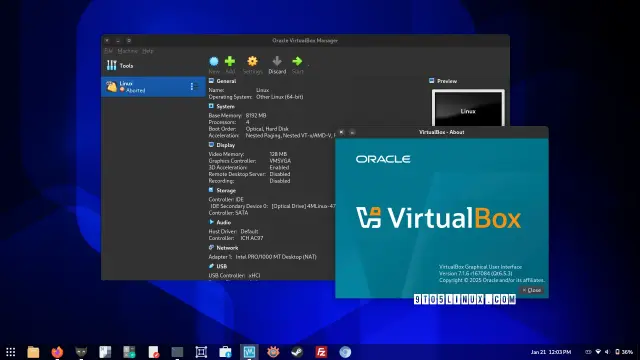Click the Storage section disk icon
This screenshot has height=360, width=640.
[x=211, y=190]
